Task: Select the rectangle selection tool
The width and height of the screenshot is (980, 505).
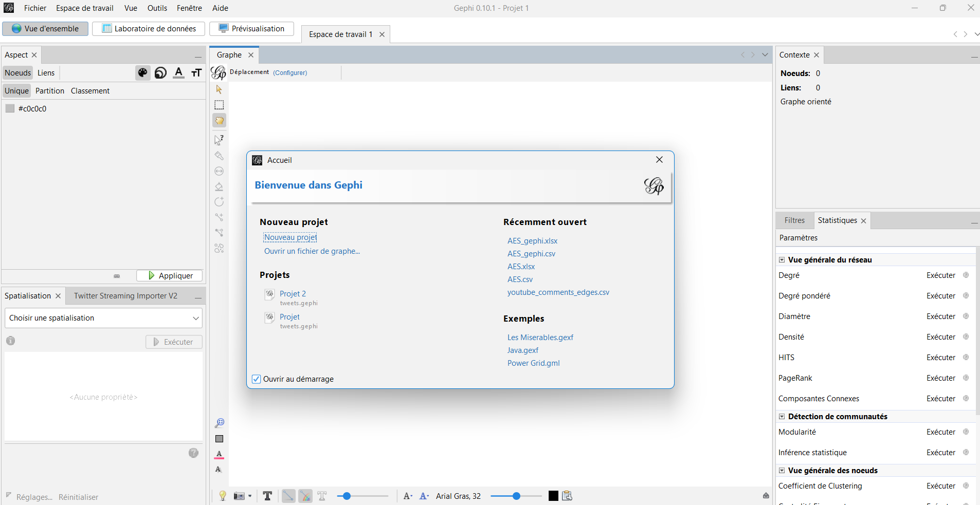Action: tap(219, 105)
